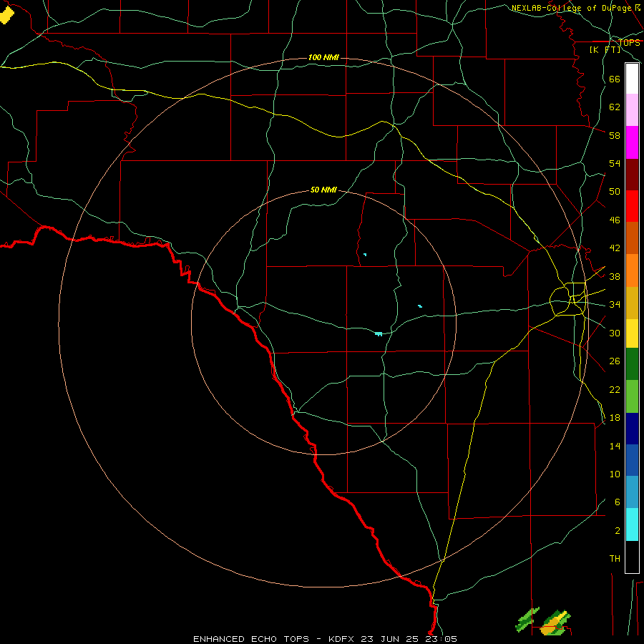Click the cyan echo on the road near center
Image resolution: width=644 pixels, height=644 pixels.
pos(379,334)
